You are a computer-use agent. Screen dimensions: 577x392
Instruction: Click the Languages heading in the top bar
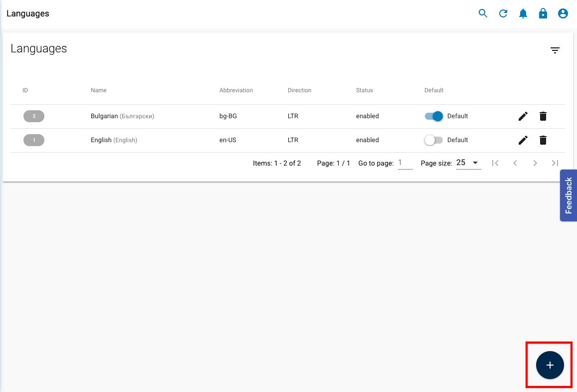point(27,13)
